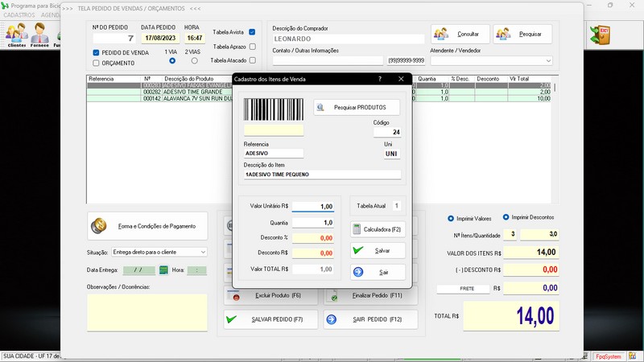This screenshot has width=644, height=362.
Task: Click the barcode image in item dialog
Action: click(274, 109)
